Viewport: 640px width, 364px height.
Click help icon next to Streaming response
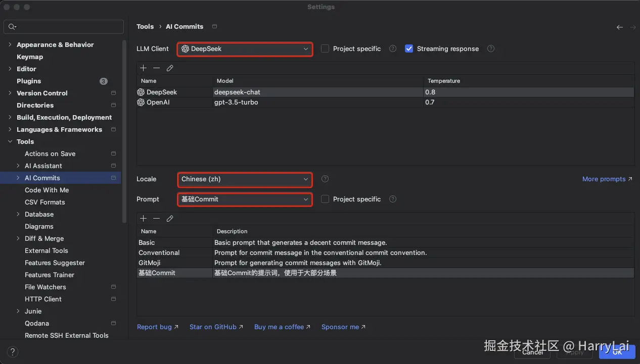[x=490, y=49]
